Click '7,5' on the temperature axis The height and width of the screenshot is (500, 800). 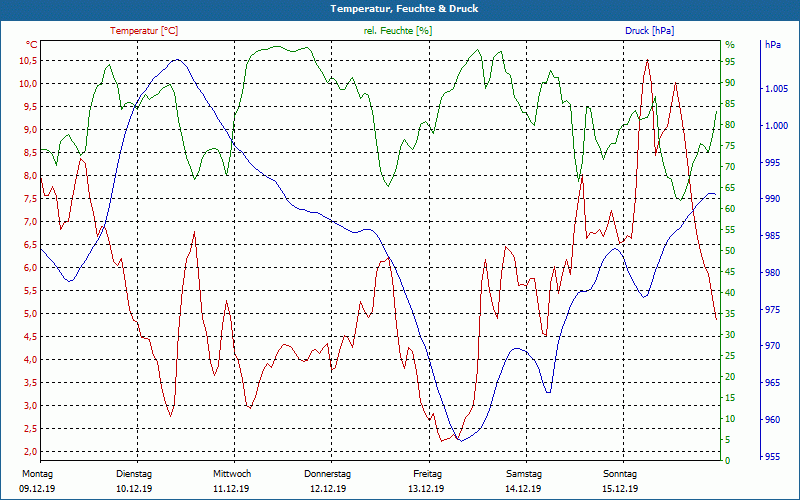[x=30, y=198]
